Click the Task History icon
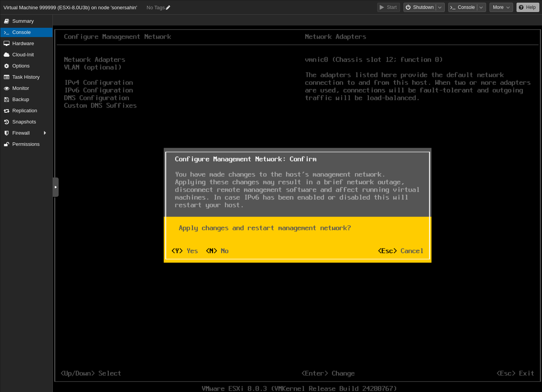Viewport: 542px width, 392px height. tap(7, 77)
